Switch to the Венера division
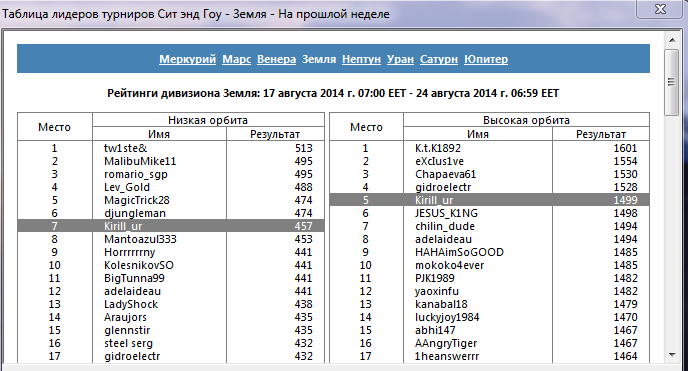Screen dimensions: 688x371 pos(276,59)
